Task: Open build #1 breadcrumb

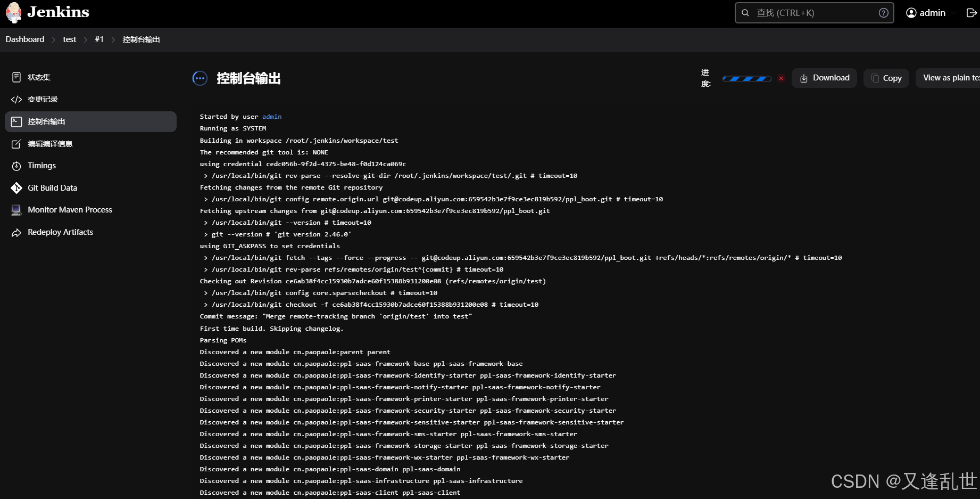Action: coord(99,39)
